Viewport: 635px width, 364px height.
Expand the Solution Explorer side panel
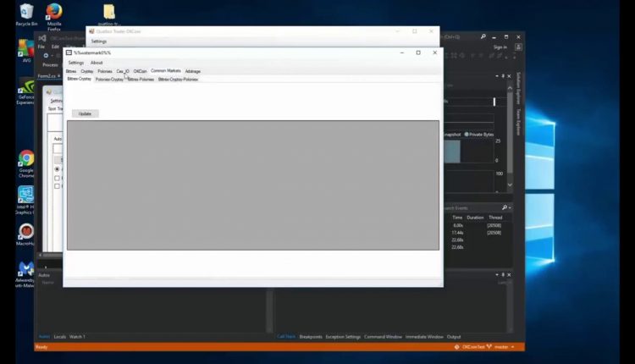point(520,90)
